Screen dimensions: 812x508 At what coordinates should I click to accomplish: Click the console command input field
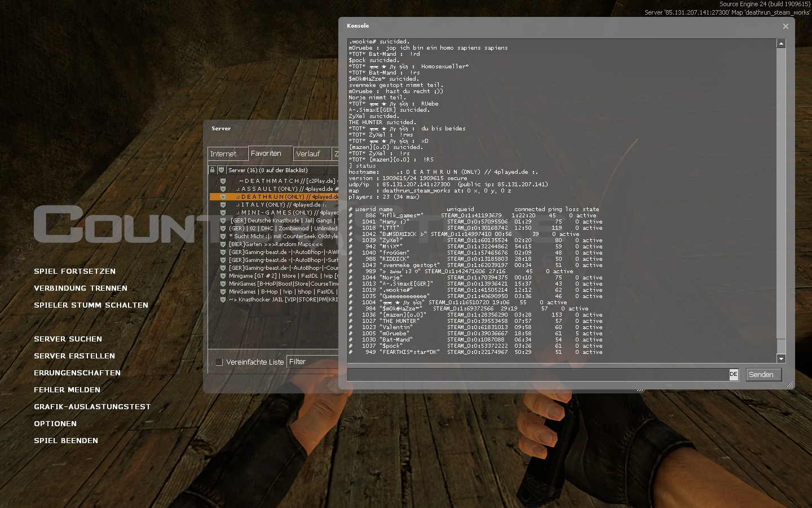pyautogui.click(x=539, y=375)
